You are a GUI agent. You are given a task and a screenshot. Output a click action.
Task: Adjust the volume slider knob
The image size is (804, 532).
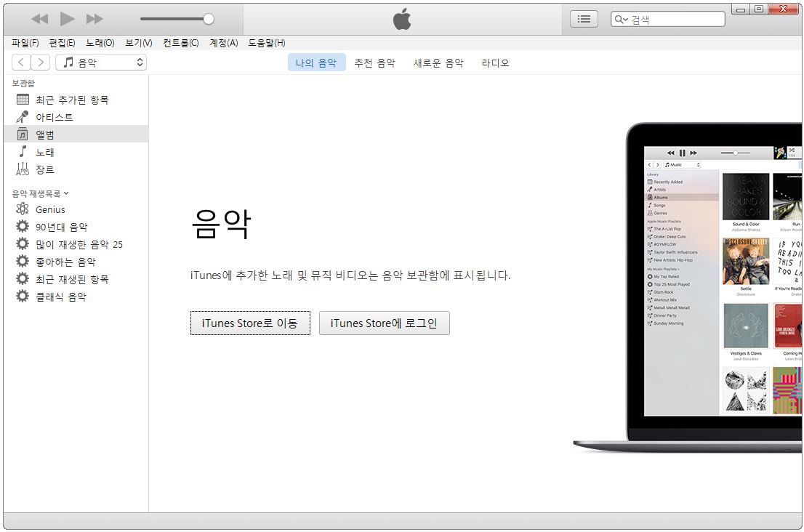(208, 20)
